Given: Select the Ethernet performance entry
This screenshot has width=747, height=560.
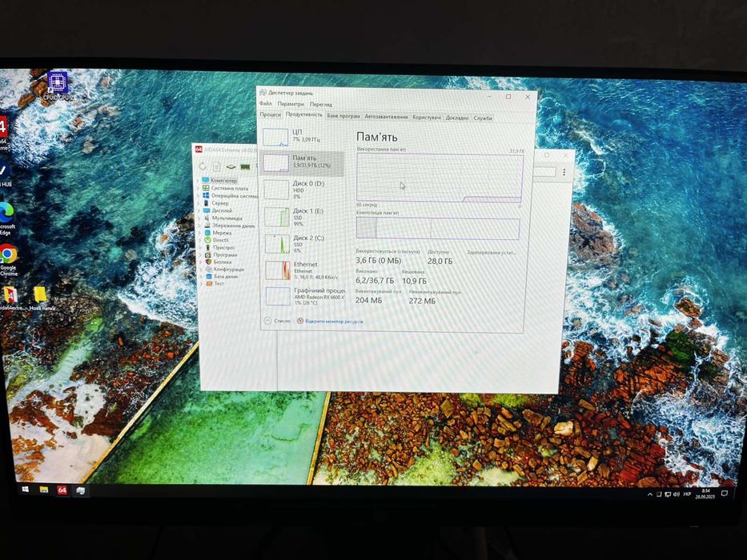Looking at the screenshot, I should coord(304,270).
